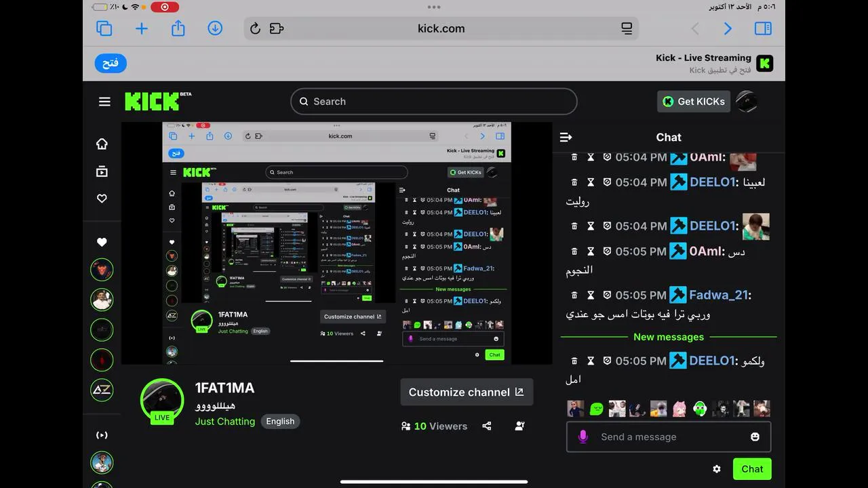Image resolution: width=868 pixels, height=488 pixels.
Task: Click hourglass on DEELO1's ولكمو message
Action: pyautogui.click(x=591, y=361)
